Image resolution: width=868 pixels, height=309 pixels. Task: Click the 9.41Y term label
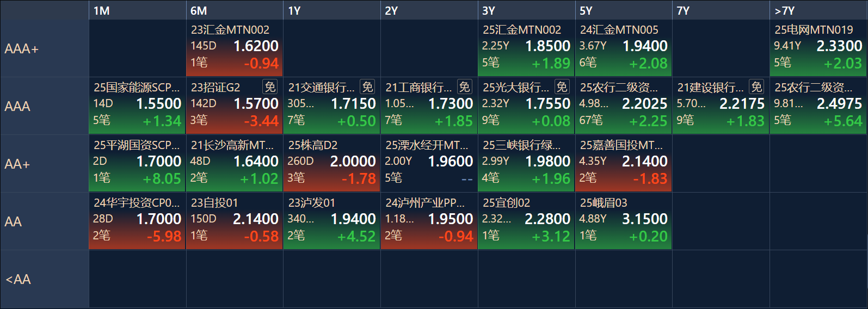click(x=787, y=46)
